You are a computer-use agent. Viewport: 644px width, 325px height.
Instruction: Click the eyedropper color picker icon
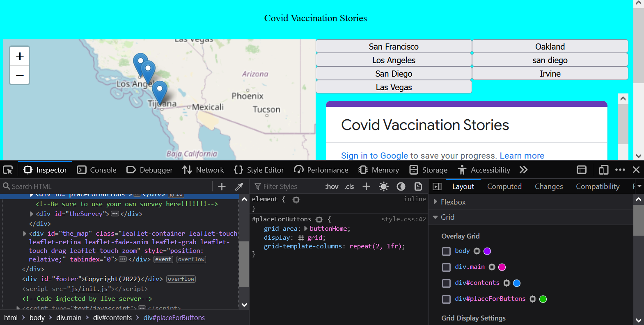(239, 186)
